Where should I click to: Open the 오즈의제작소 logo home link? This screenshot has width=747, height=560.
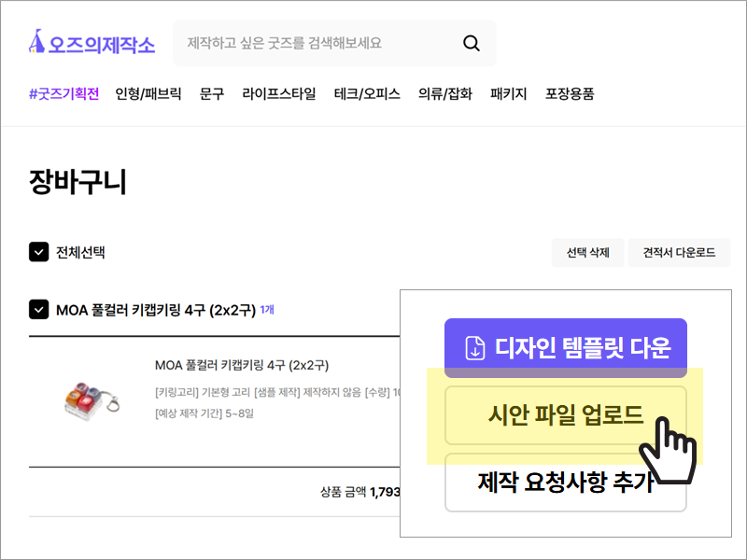click(x=92, y=42)
